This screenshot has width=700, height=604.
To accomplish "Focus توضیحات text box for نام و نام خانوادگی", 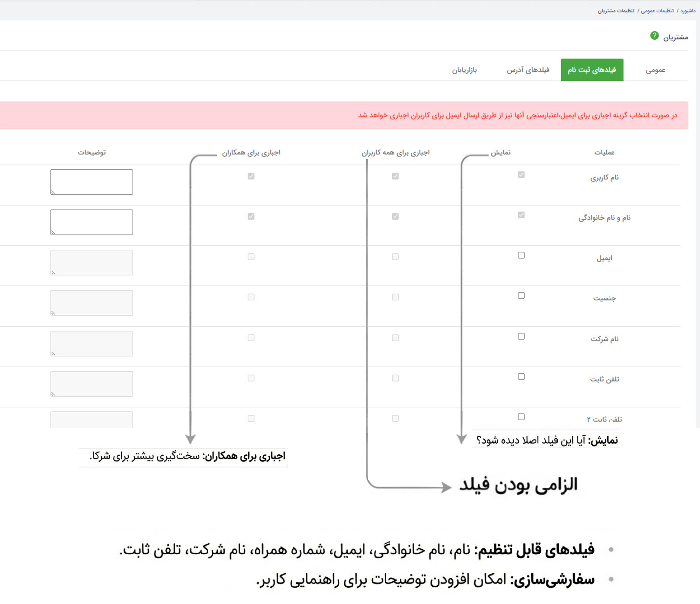I will point(92,222).
